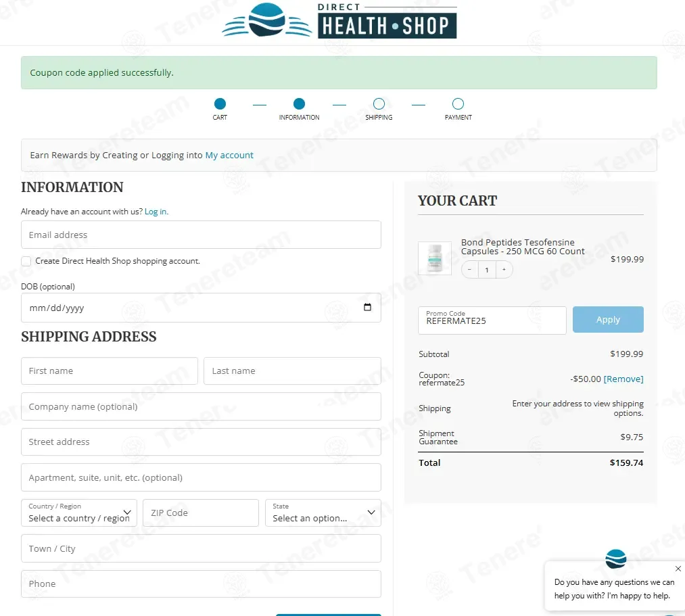This screenshot has height=616, width=685.
Task: Click the Company name optional field
Action: pos(201,406)
